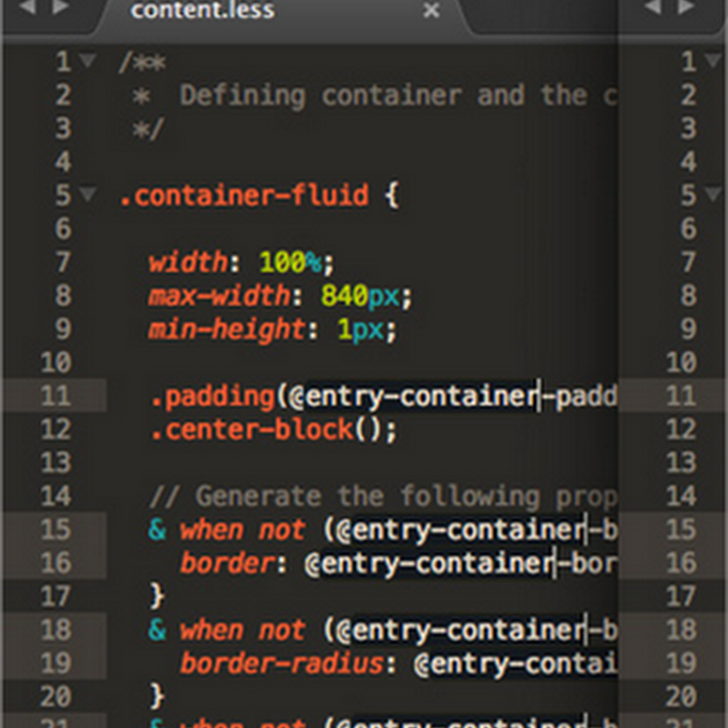The image size is (728, 728).
Task: Click the min-height property name
Action: pos(227,329)
